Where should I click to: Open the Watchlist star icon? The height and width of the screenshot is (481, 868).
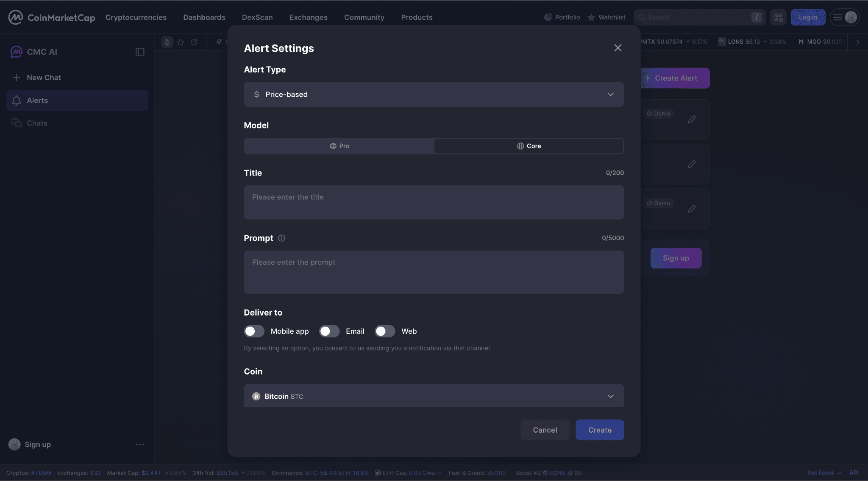click(x=591, y=17)
